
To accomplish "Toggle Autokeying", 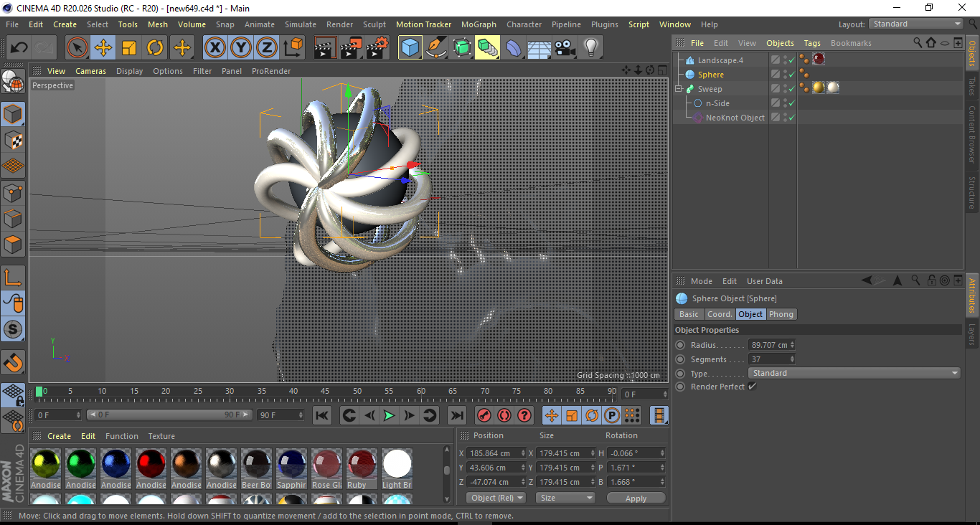I will pos(504,415).
